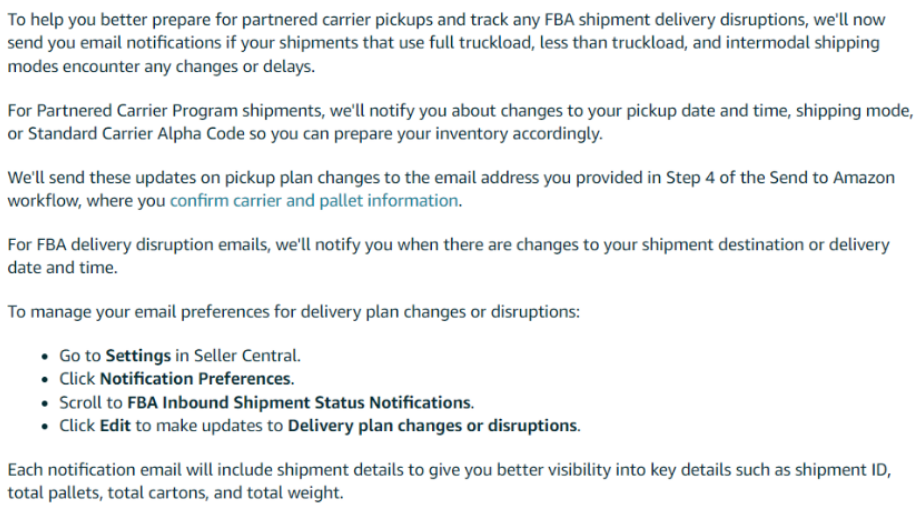Open the confirm carrier and pallet information link
914x505 pixels.
coord(314,201)
